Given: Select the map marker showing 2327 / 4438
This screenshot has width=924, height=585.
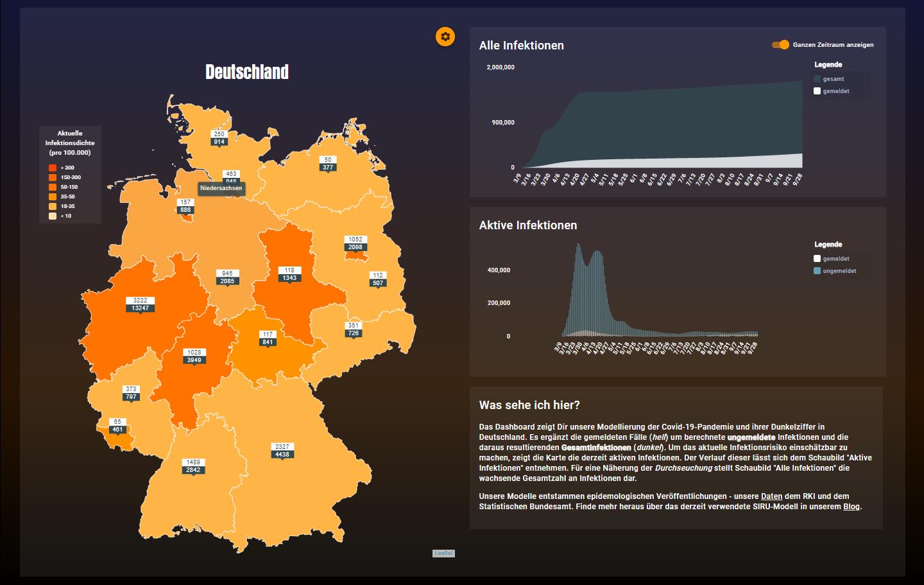Looking at the screenshot, I should click(x=282, y=450).
